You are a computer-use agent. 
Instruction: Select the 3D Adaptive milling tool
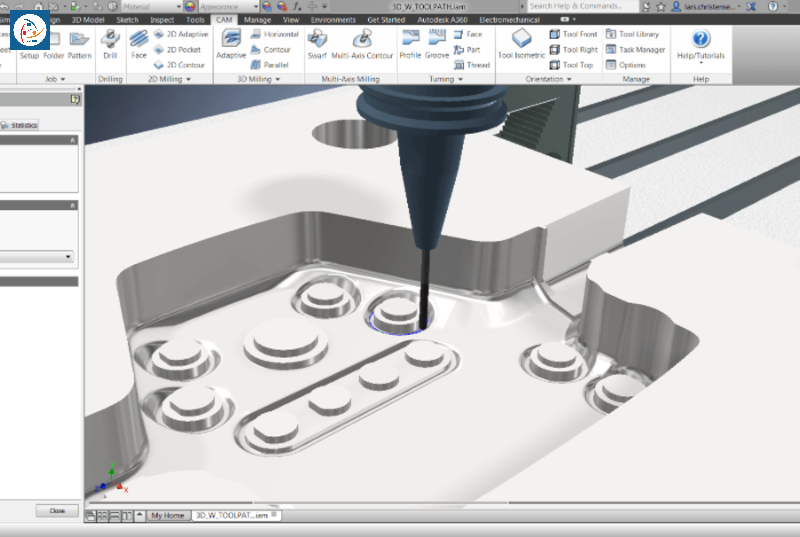pyautogui.click(x=231, y=44)
